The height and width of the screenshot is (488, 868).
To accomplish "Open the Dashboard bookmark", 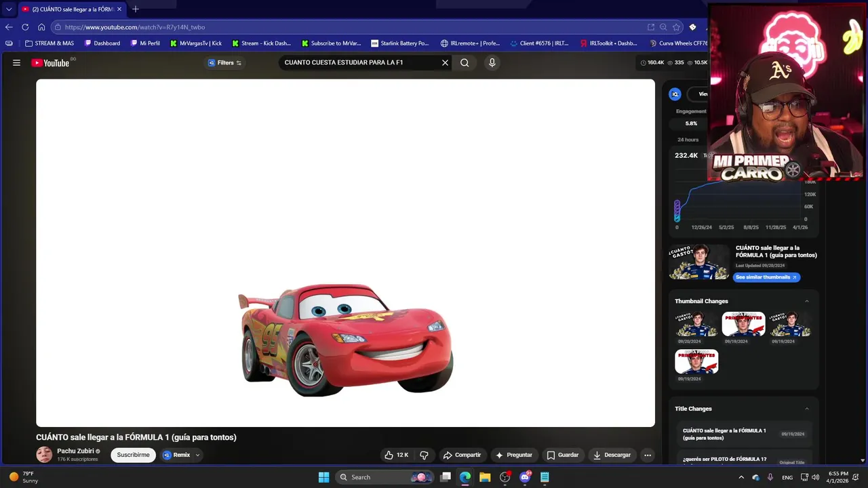I will click(x=102, y=43).
